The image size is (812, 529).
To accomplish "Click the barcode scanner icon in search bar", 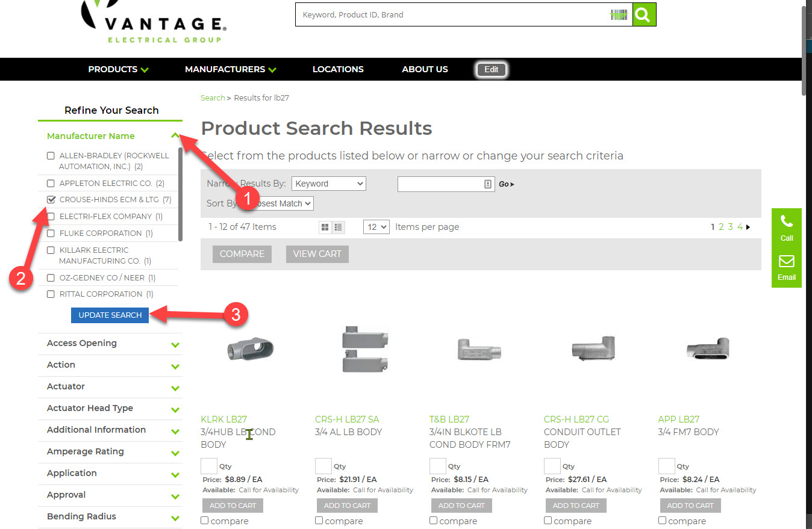I will tap(619, 15).
